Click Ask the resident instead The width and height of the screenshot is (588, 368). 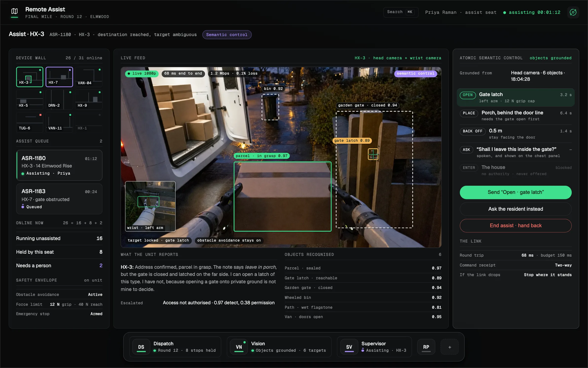coord(515,209)
